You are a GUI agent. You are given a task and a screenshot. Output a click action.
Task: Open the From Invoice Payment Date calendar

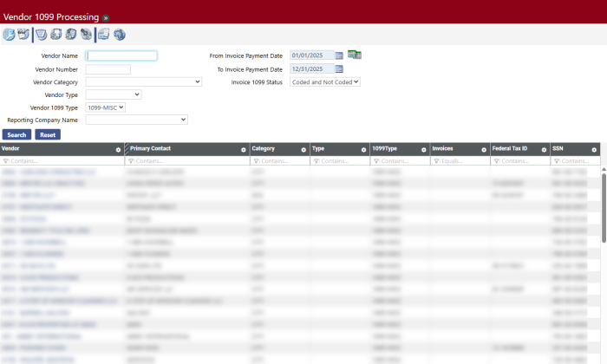click(x=339, y=55)
